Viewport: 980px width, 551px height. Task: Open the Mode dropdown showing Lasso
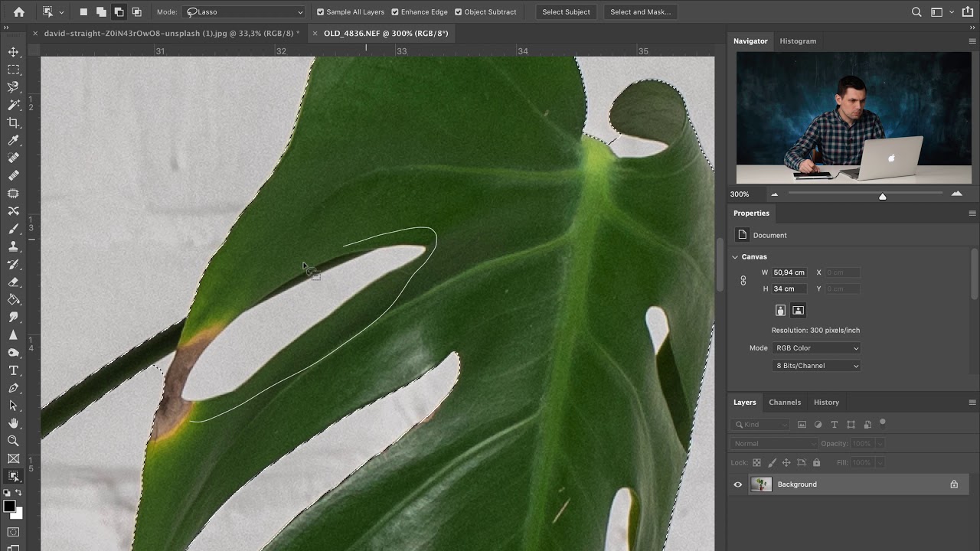[244, 12]
